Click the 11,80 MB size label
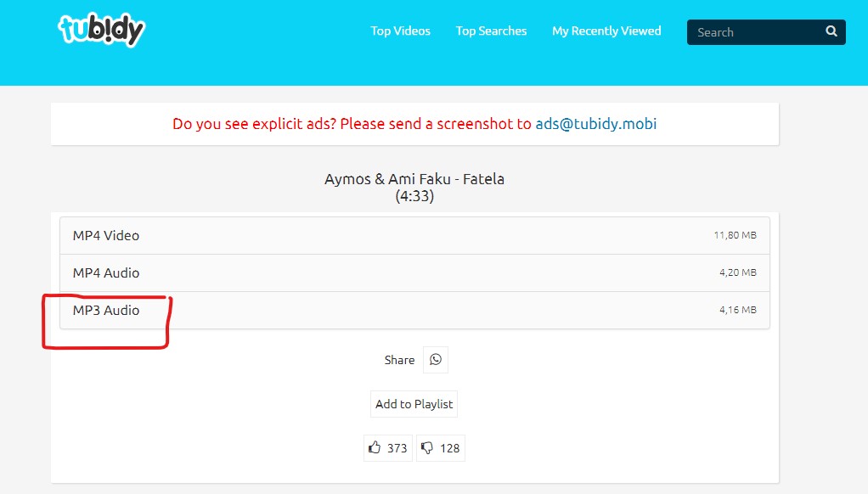868x494 pixels. coord(735,235)
